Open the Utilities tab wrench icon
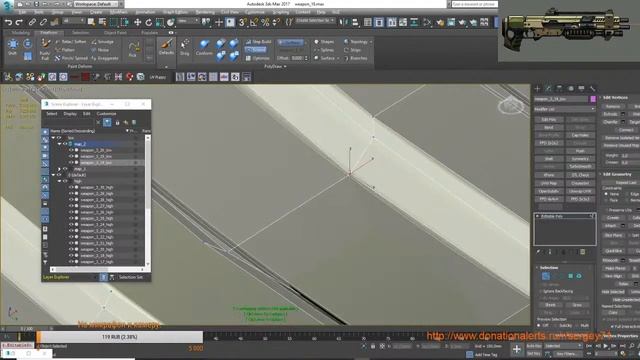This screenshot has width=640, height=360. (x=592, y=88)
